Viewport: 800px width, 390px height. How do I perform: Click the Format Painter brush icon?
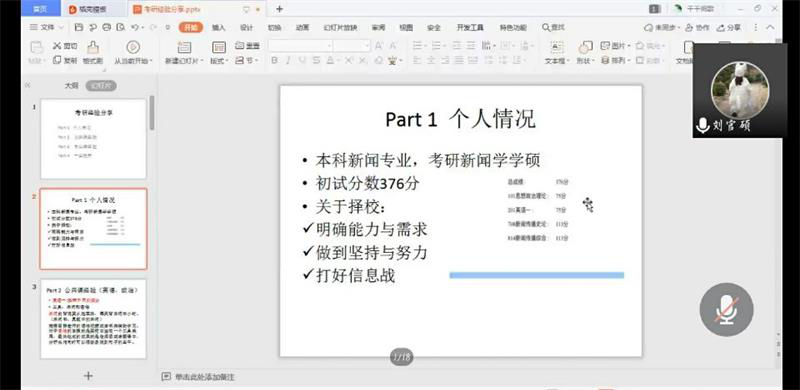coord(93,47)
